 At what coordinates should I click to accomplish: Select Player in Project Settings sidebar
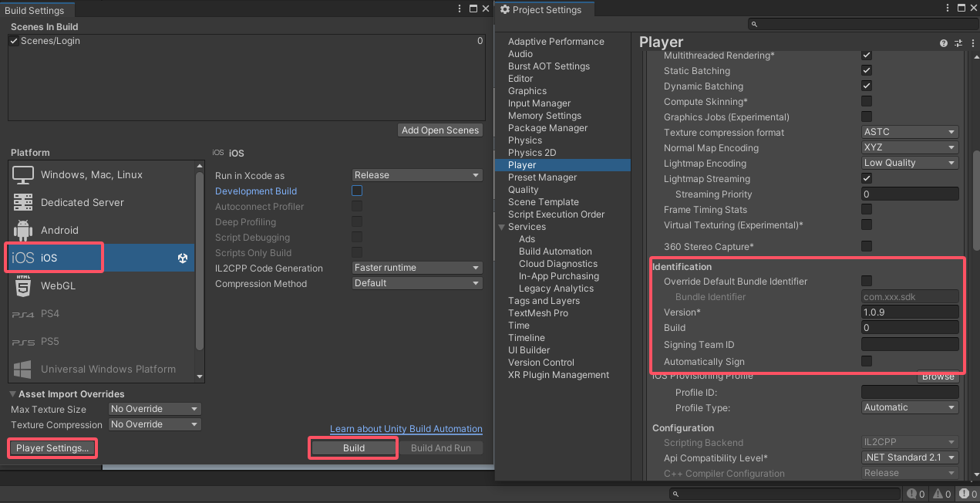click(522, 164)
